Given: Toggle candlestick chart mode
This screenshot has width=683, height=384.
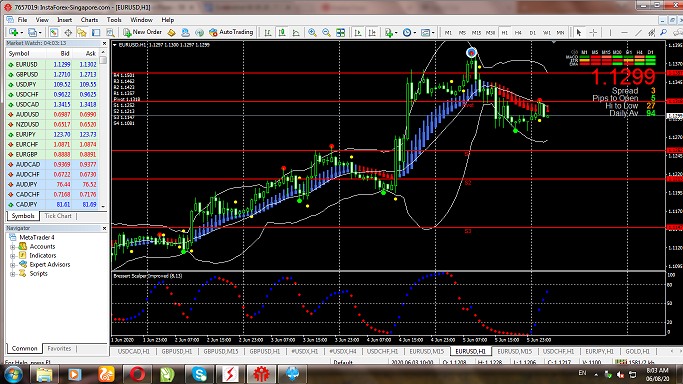Looking at the screenshot, I should pyautogui.click(x=282, y=32).
